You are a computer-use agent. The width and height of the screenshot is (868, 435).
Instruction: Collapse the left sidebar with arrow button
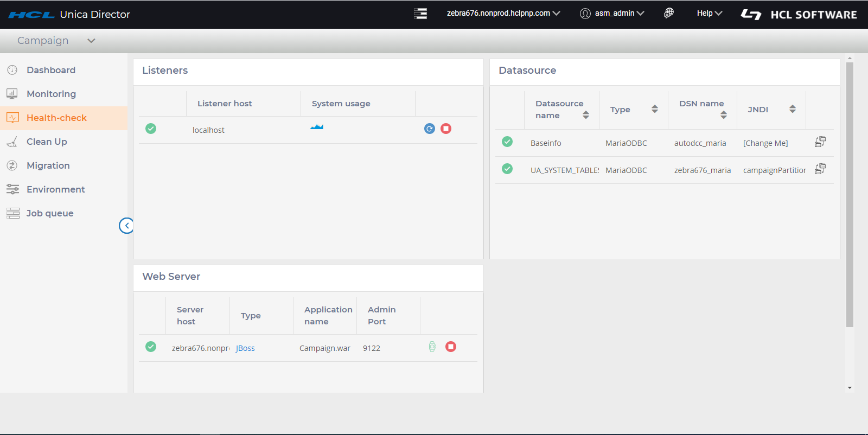(x=126, y=226)
